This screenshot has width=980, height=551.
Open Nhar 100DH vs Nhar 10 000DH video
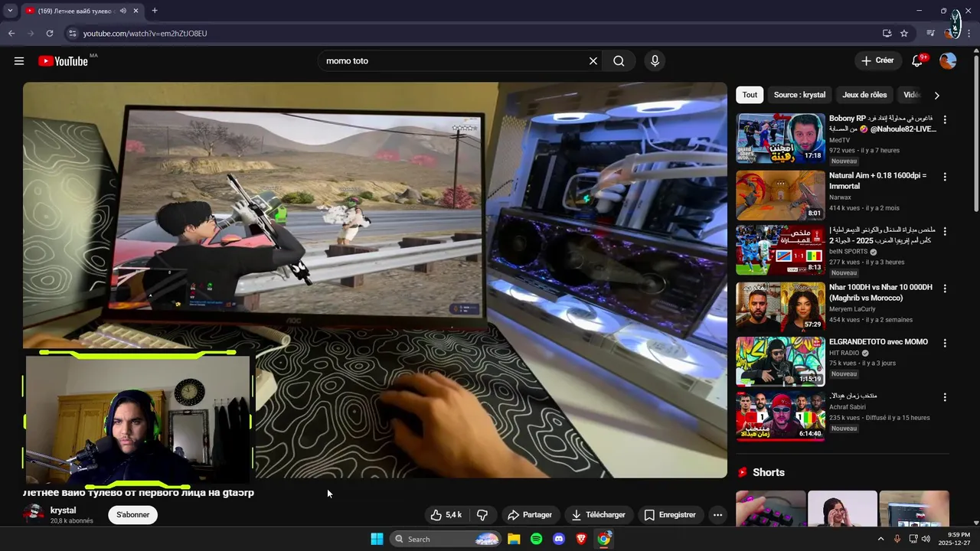point(880,292)
